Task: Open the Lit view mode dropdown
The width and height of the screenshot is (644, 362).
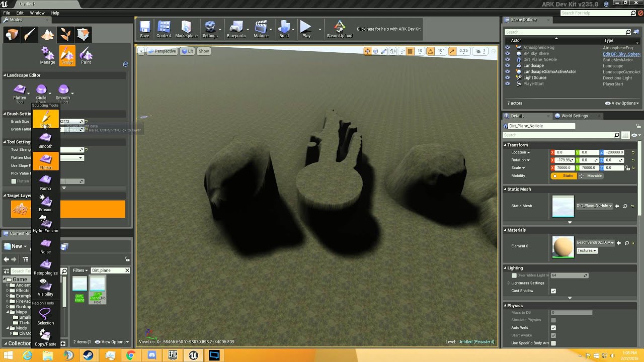Action: click(x=187, y=51)
